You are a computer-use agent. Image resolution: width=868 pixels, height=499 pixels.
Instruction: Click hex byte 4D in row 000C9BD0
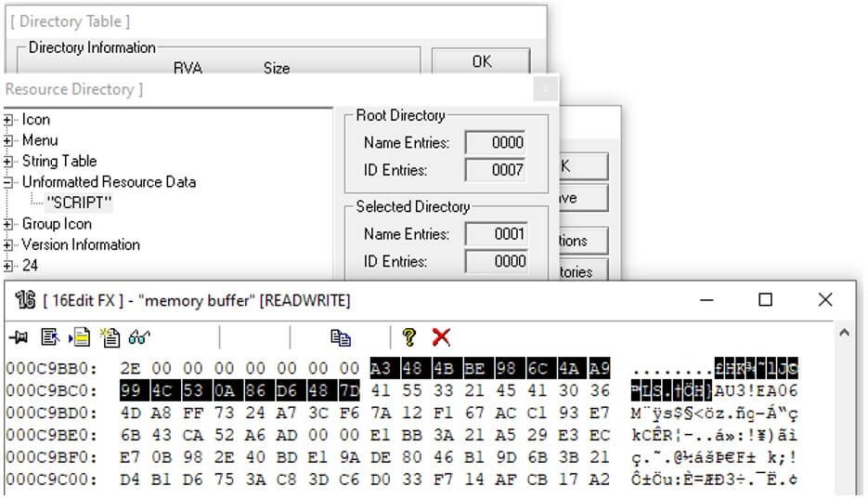tap(131, 414)
